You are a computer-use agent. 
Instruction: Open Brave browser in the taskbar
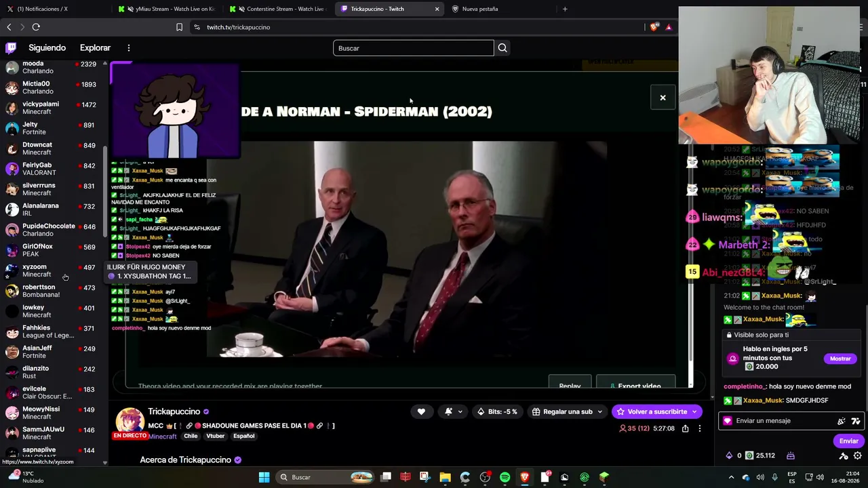(524, 477)
